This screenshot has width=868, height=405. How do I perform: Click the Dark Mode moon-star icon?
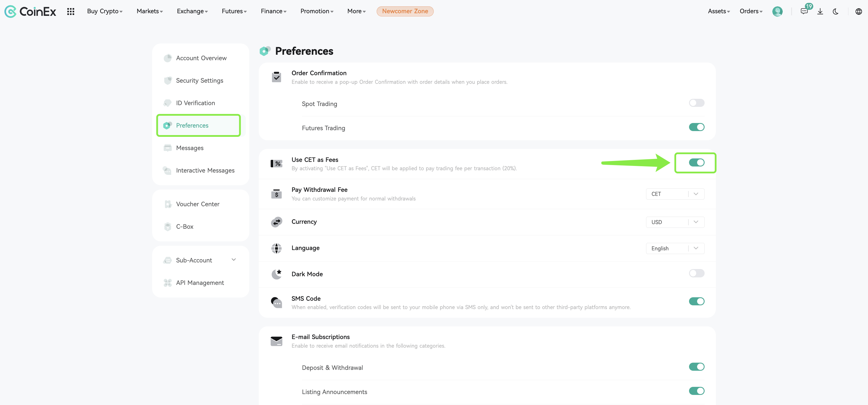(276, 274)
